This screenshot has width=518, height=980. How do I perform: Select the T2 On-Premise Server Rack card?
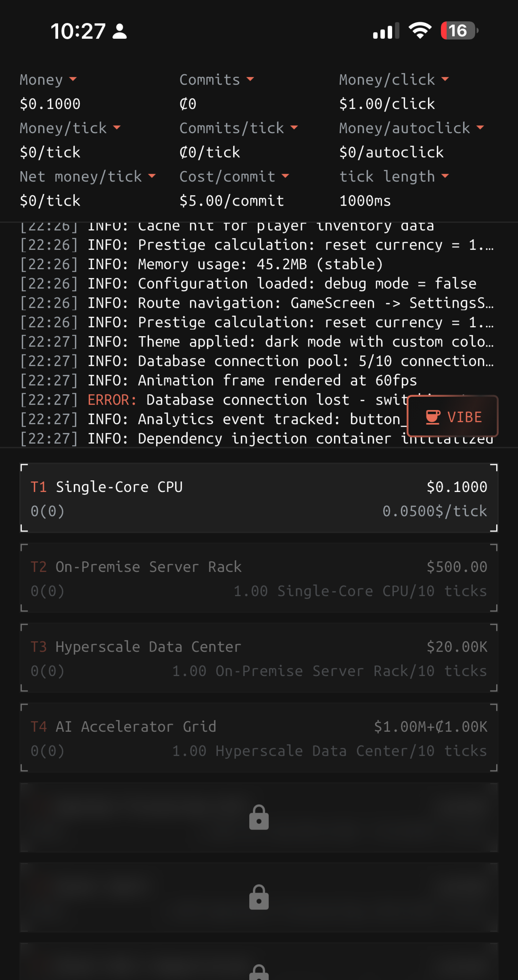pyautogui.click(x=259, y=578)
